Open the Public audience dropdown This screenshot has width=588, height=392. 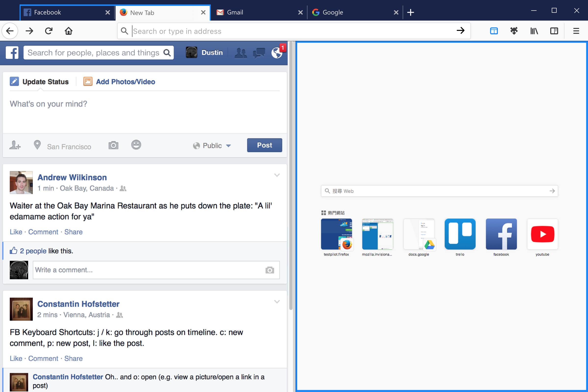pos(212,146)
